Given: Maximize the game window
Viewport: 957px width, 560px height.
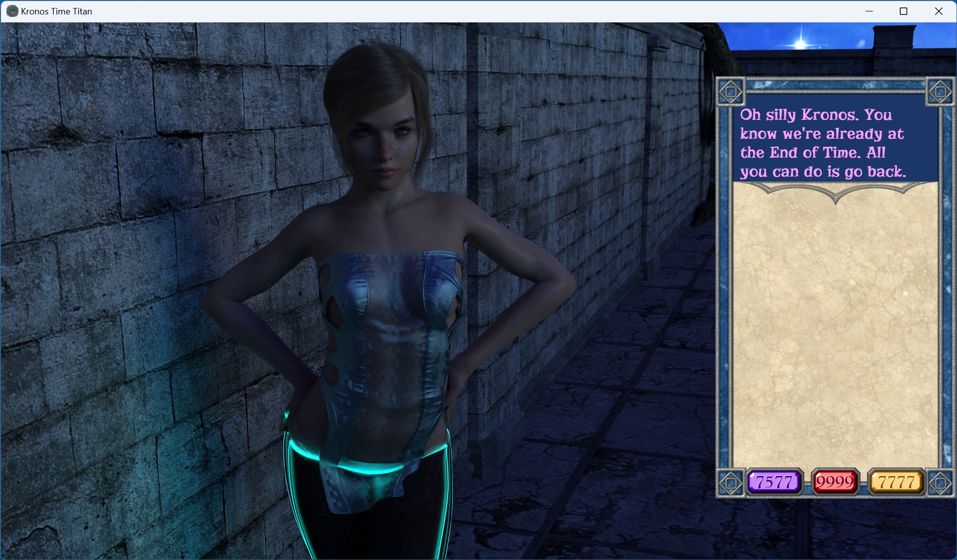Looking at the screenshot, I should 904,11.
